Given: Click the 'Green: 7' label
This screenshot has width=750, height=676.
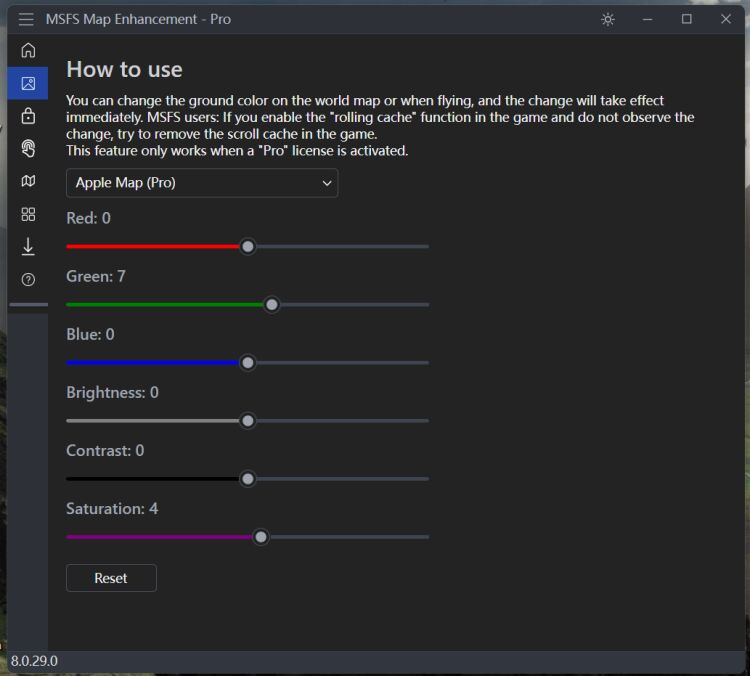Looking at the screenshot, I should click(96, 276).
